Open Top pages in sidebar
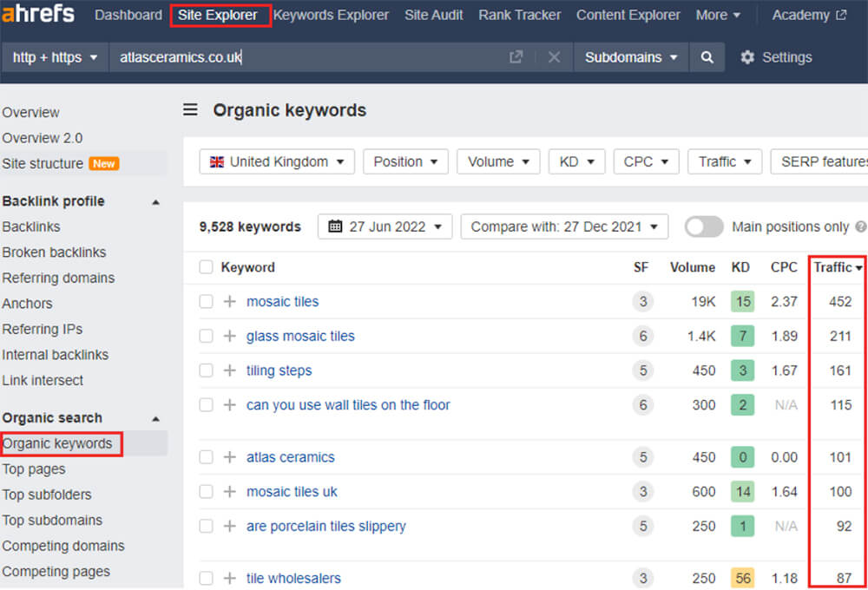 coord(34,469)
